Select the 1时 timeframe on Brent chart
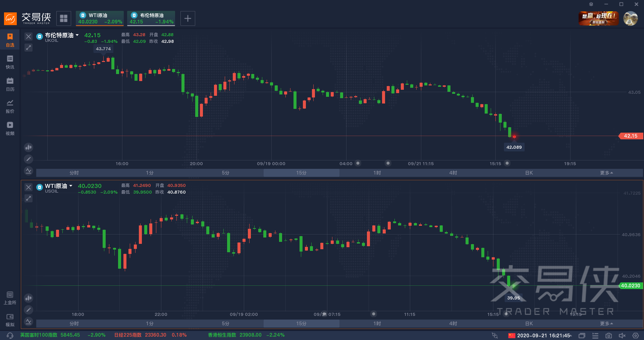The image size is (644, 340). coord(377,173)
